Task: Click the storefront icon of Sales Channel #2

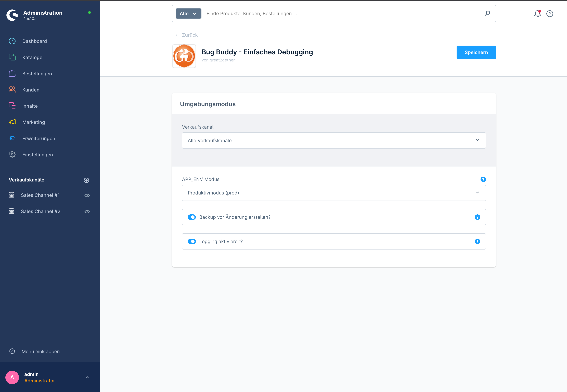Action: [x=11, y=211]
